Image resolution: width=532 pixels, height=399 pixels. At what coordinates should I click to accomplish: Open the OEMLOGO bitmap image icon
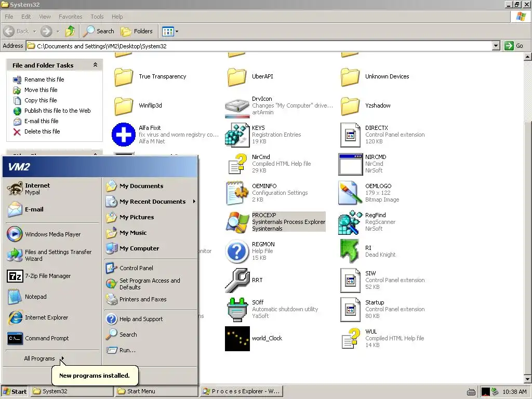[350, 193]
